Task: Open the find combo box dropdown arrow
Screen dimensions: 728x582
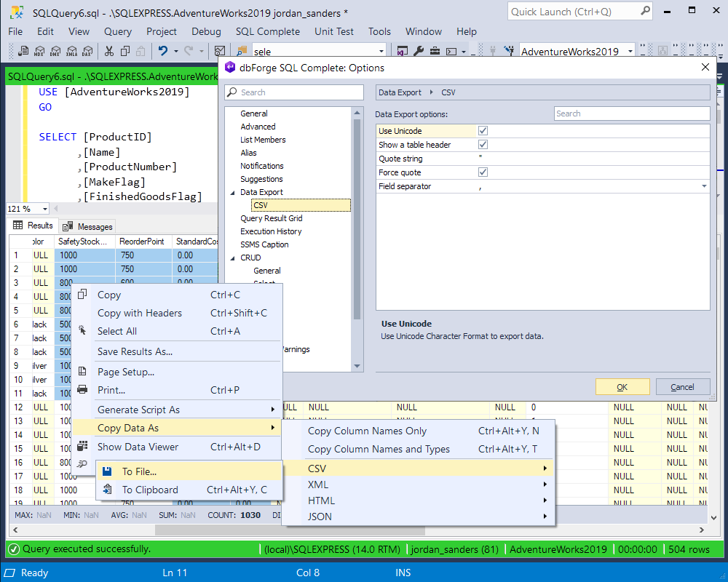Action: (381, 51)
